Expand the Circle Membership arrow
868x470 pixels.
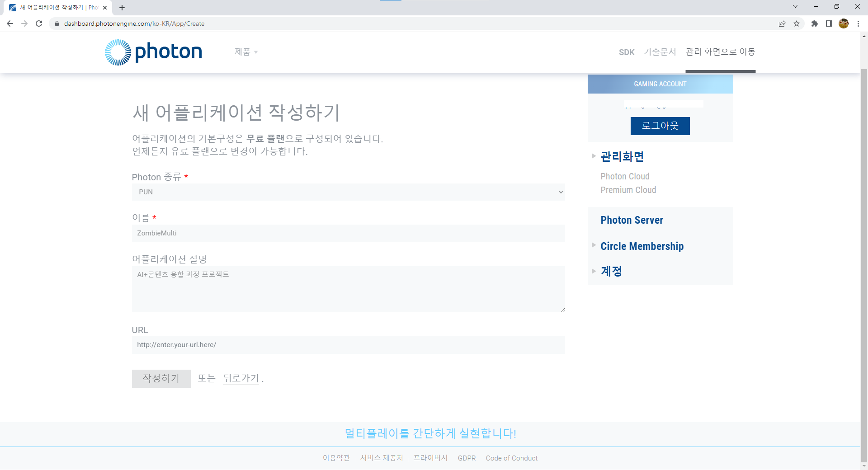pos(594,245)
